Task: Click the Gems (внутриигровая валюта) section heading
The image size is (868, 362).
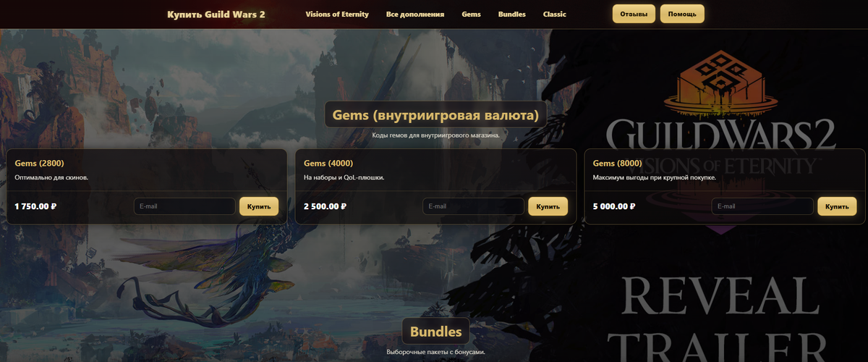Action: click(435, 114)
